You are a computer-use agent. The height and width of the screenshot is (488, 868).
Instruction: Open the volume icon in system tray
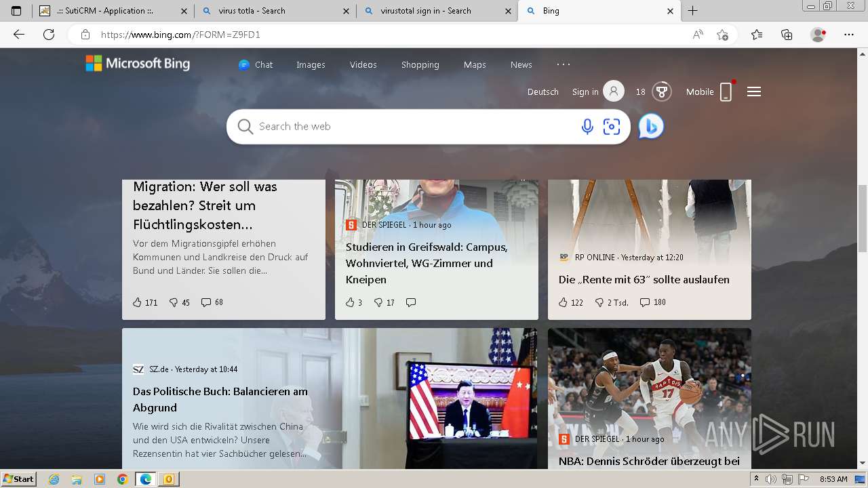771,479
